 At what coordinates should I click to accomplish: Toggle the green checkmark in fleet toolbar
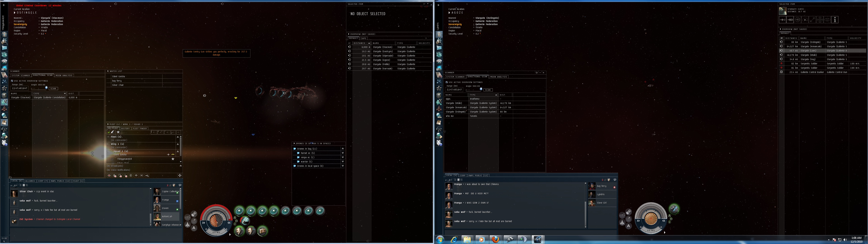pyautogui.click(x=108, y=132)
